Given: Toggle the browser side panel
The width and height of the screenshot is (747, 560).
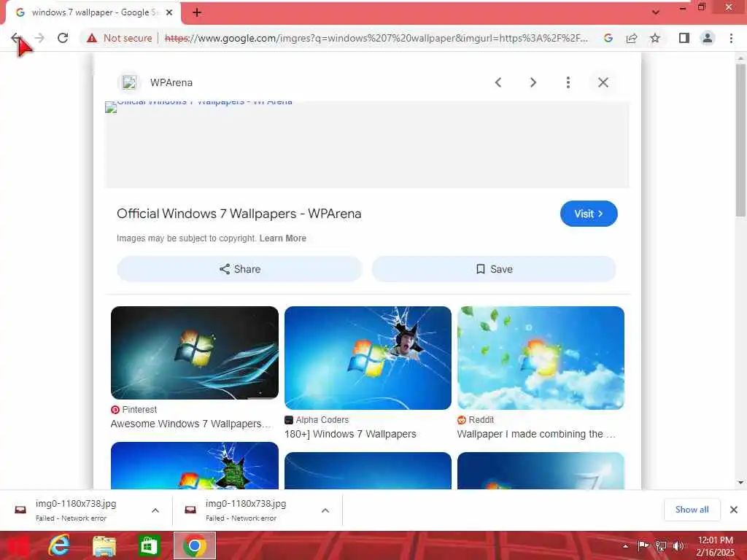Looking at the screenshot, I should click(x=684, y=38).
